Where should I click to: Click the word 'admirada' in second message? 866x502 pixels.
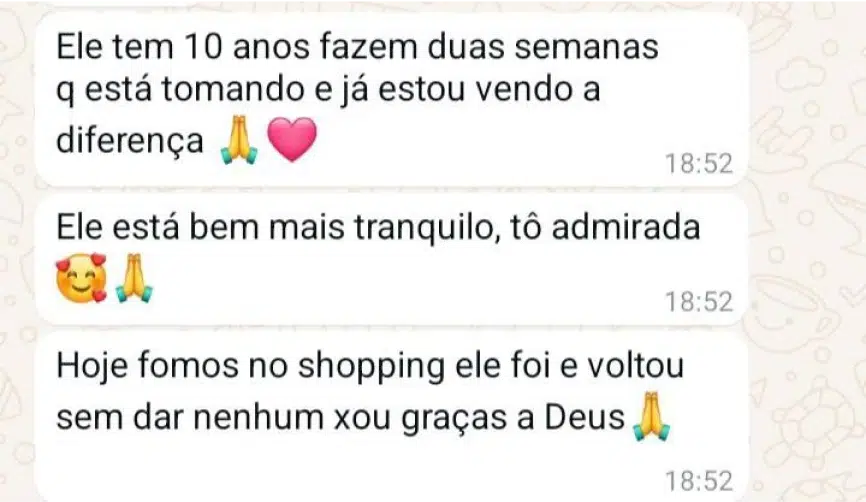point(626,227)
